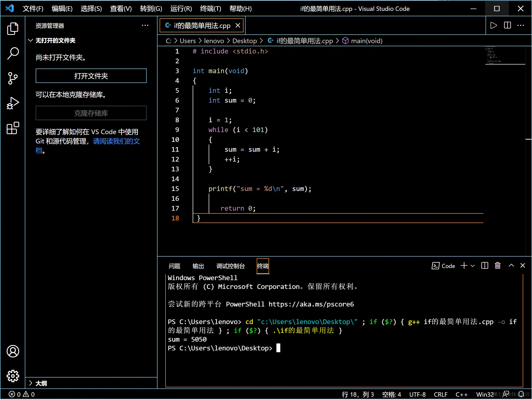
Task: Open the Manage settings gear
Action: (13, 376)
